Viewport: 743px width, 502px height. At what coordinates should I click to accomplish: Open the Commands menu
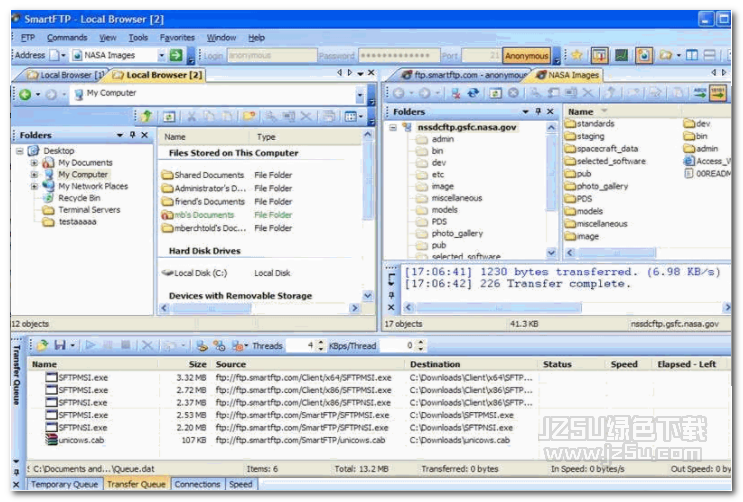click(67, 37)
